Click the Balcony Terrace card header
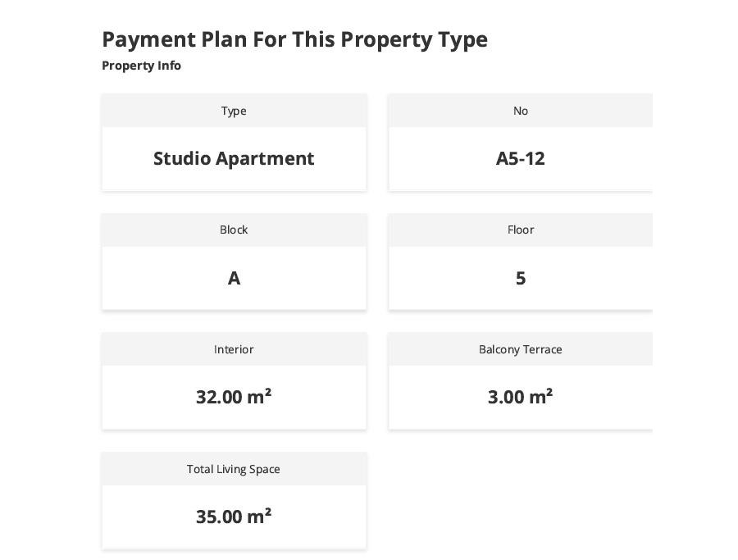Image resolution: width=738 pixels, height=560 pixels. 521,349
